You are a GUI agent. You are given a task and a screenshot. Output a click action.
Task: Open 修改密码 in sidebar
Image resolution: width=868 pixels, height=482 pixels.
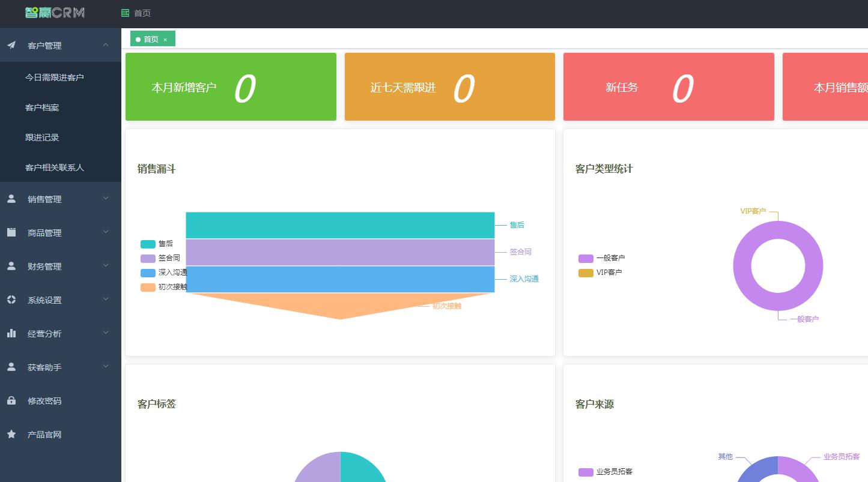click(x=61, y=400)
